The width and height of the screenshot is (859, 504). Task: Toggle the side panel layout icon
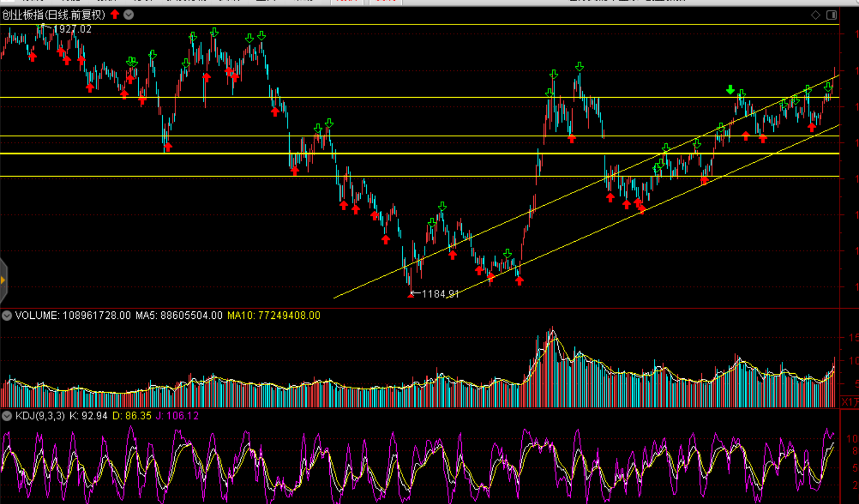832,15
